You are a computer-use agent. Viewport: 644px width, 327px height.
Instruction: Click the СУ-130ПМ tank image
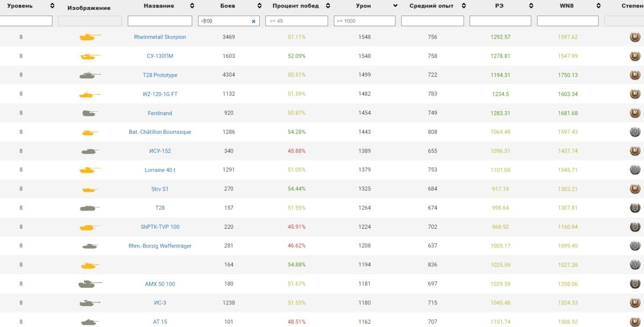click(90, 56)
